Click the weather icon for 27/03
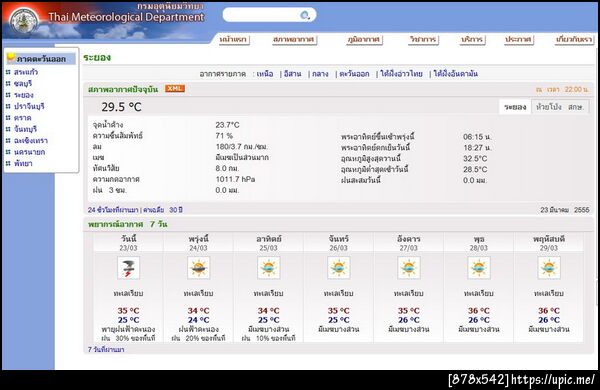 (x=409, y=268)
